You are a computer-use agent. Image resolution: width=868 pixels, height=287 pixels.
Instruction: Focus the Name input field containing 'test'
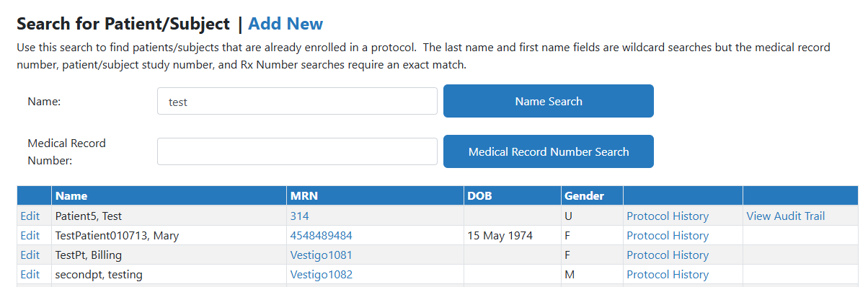coord(297,101)
